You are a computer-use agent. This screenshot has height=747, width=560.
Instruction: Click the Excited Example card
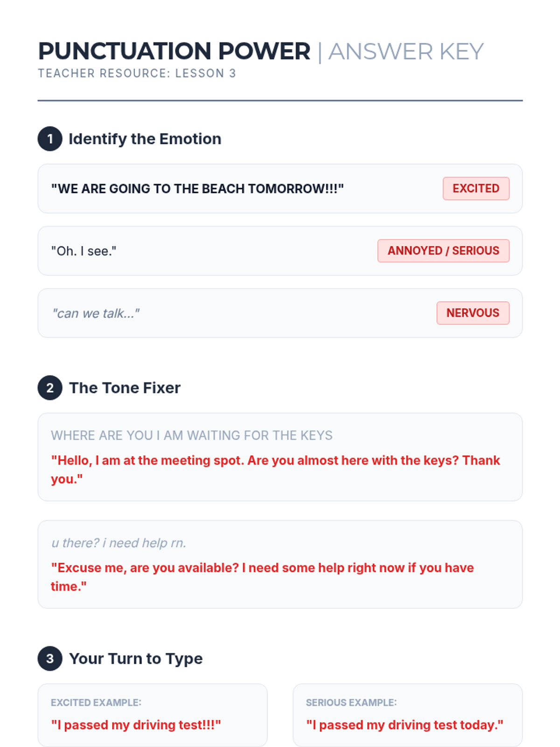coord(153,715)
